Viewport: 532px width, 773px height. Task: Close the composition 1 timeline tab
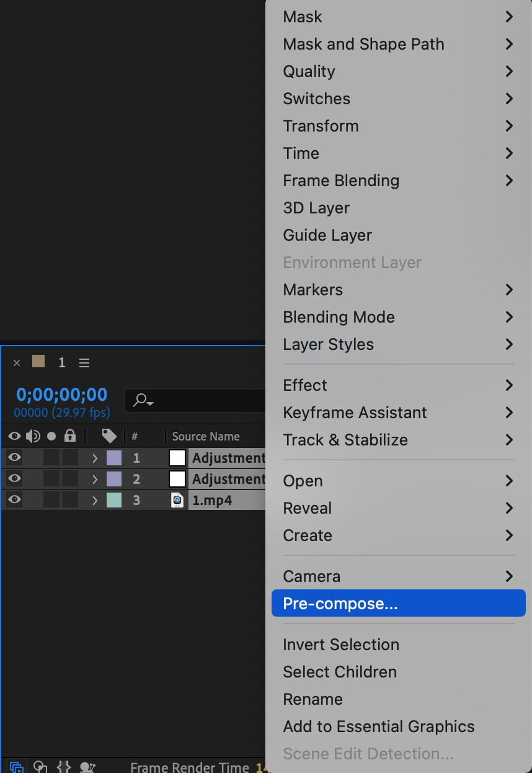click(x=17, y=363)
